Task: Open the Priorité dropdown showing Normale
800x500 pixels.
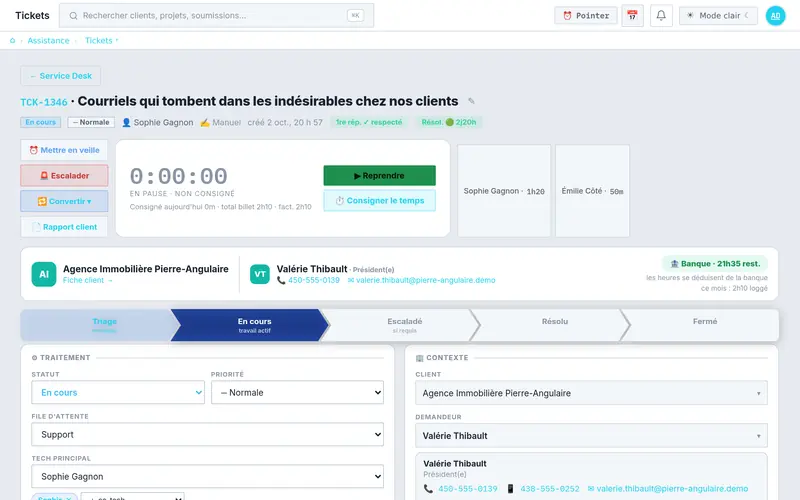Action: pyautogui.click(x=297, y=392)
